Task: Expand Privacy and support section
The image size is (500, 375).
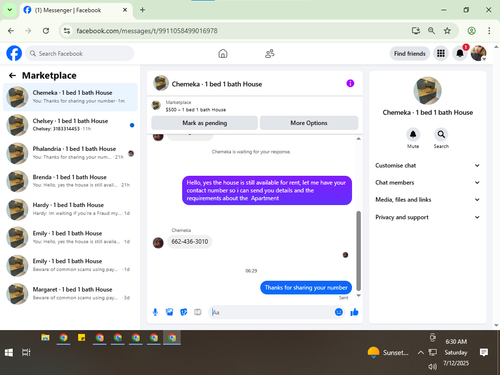Action: pyautogui.click(x=427, y=217)
